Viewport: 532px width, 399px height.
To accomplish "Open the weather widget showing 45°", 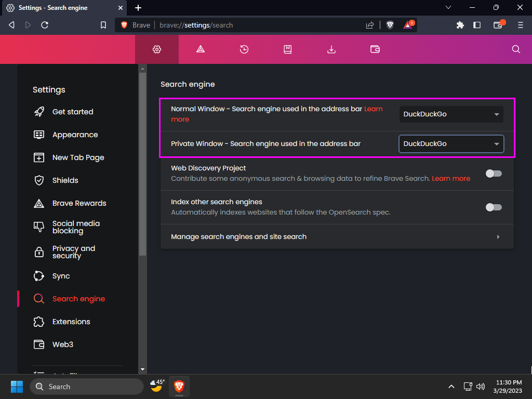I will [157, 386].
